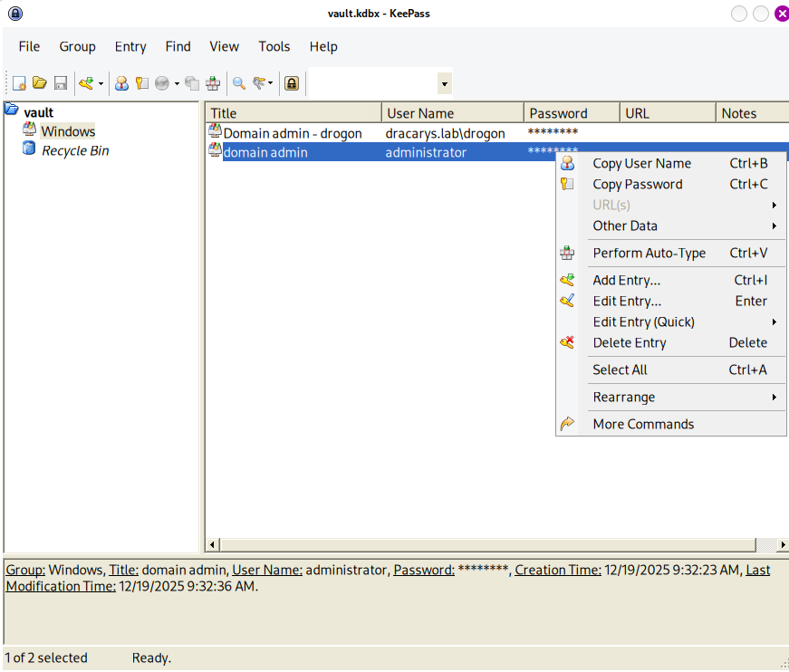Image resolution: width=789 pixels, height=672 pixels.
Task: Click into the quick search box
Action: coord(373,83)
